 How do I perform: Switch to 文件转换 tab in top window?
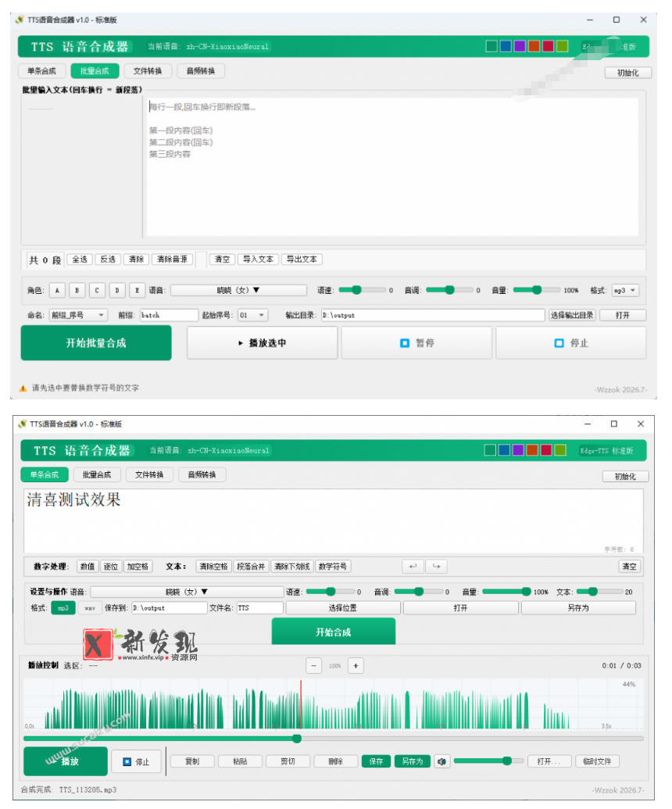click(148, 70)
